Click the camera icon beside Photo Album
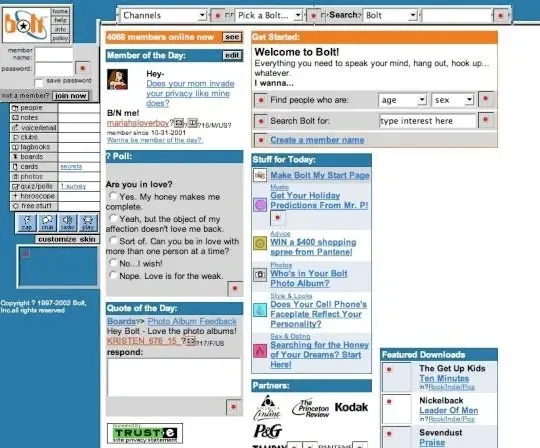The height and width of the screenshot is (448, 540). pos(260,275)
